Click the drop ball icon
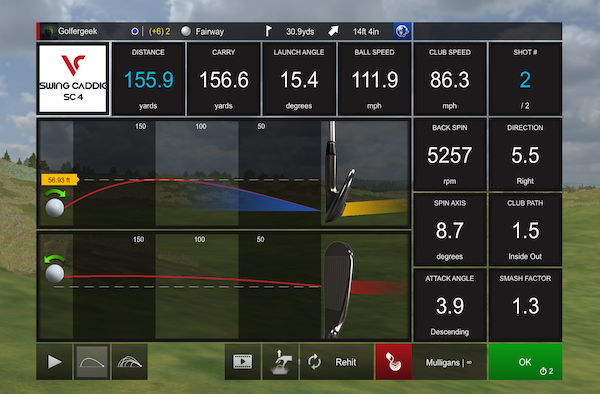Viewport: 600px width, 394px height. [280, 361]
